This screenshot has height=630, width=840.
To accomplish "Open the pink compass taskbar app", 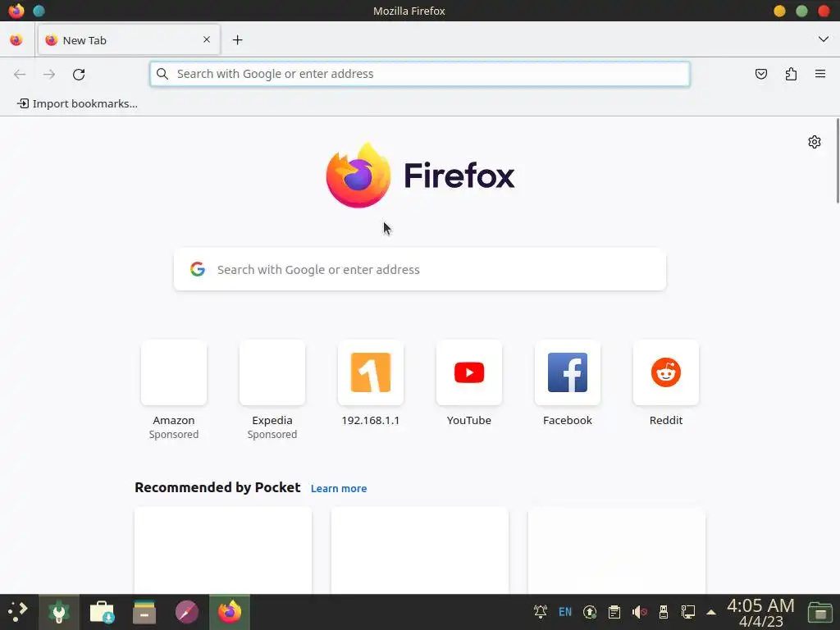I will tap(187, 612).
